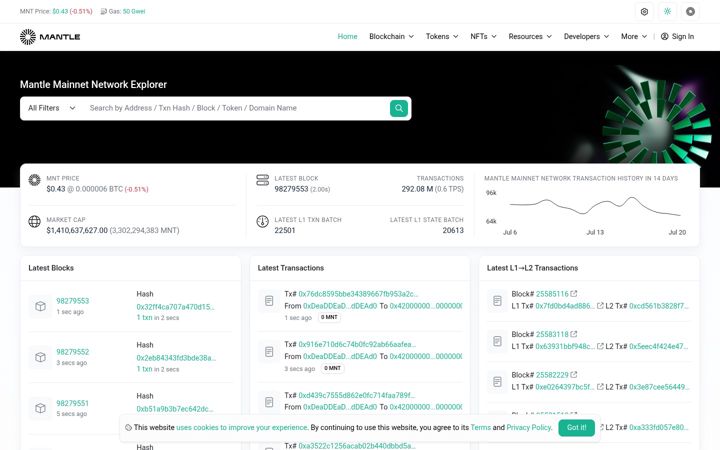
Task: Toggle the light/dark theme sun icon
Action: pos(667,11)
